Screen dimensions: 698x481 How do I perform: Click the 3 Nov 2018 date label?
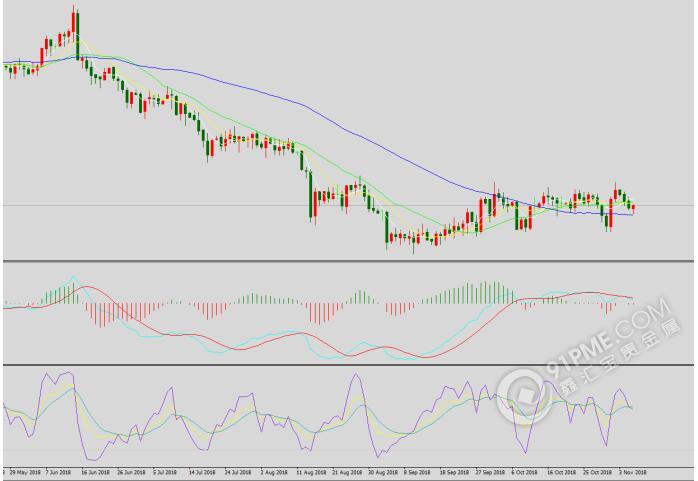pyautogui.click(x=630, y=471)
